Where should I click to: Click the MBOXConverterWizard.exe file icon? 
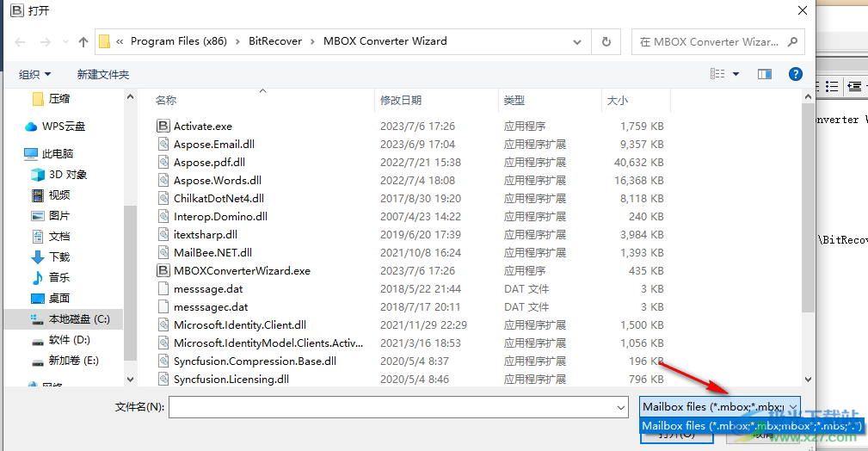click(163, 271)
